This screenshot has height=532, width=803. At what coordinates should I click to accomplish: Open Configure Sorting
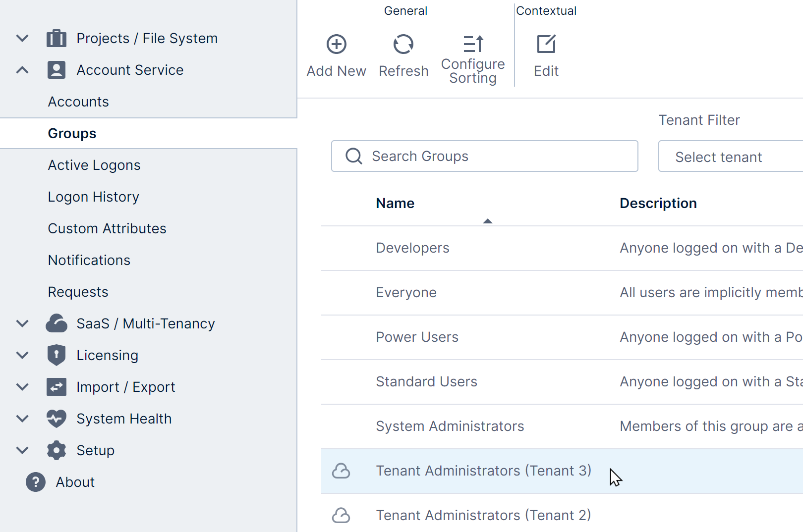(473, 45)
